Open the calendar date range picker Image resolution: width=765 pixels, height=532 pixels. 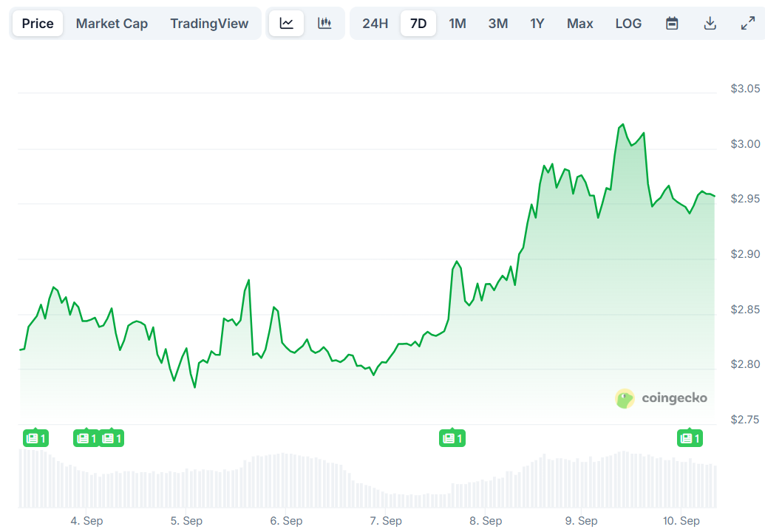[672, 24]
